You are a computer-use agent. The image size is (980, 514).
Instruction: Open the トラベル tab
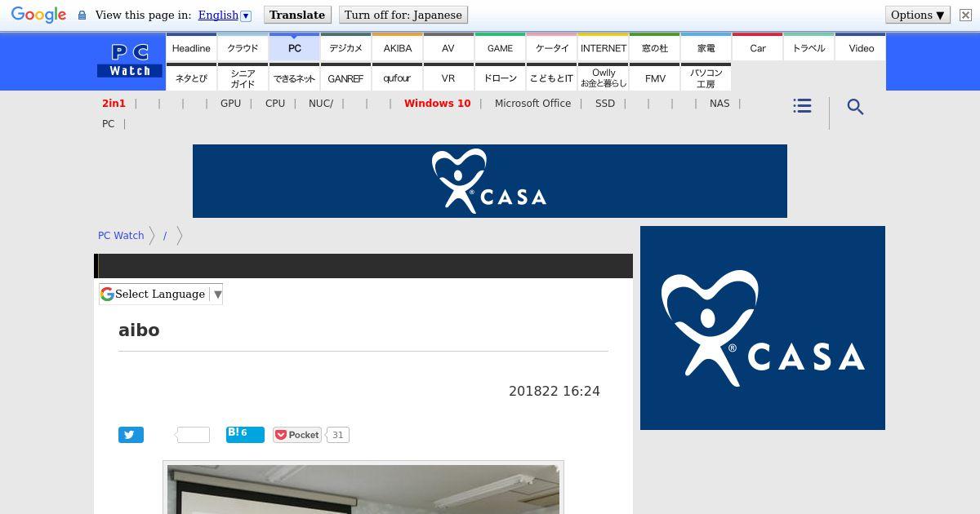coord(808,47)
